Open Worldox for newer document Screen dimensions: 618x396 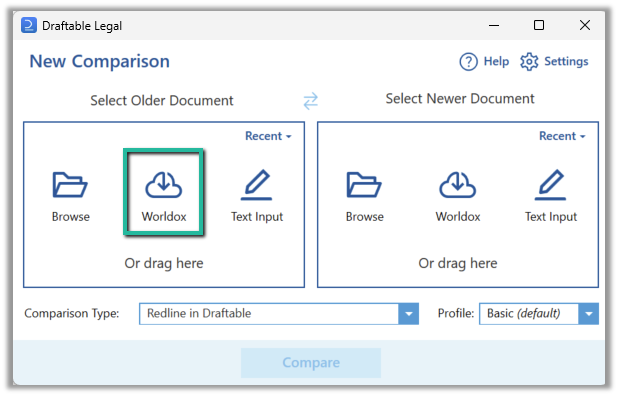(x=458, y=184)
